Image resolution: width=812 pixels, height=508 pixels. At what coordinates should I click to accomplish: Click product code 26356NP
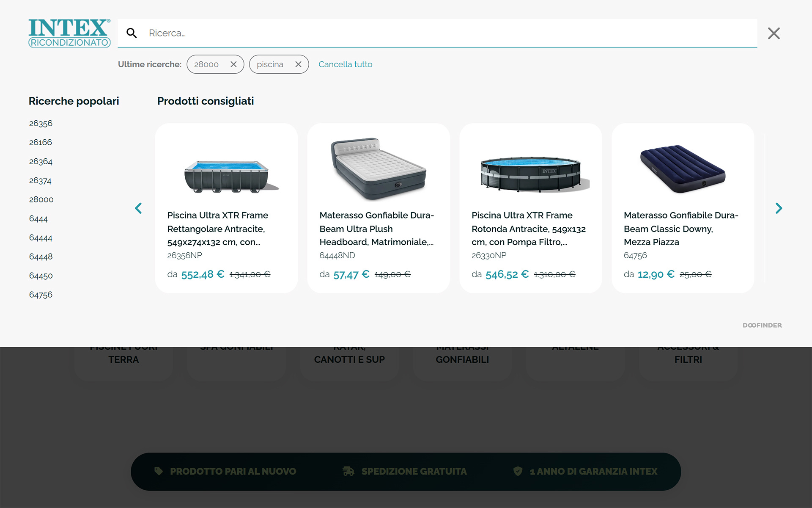click(x=184, y=256)
